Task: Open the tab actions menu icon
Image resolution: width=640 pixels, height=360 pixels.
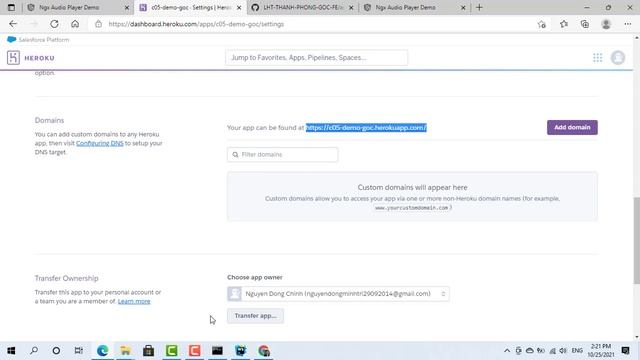Action: click(x=11, y=7)
